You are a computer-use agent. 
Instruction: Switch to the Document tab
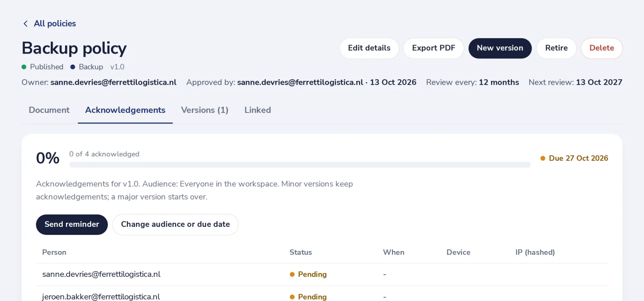click(x=49, y=110)
